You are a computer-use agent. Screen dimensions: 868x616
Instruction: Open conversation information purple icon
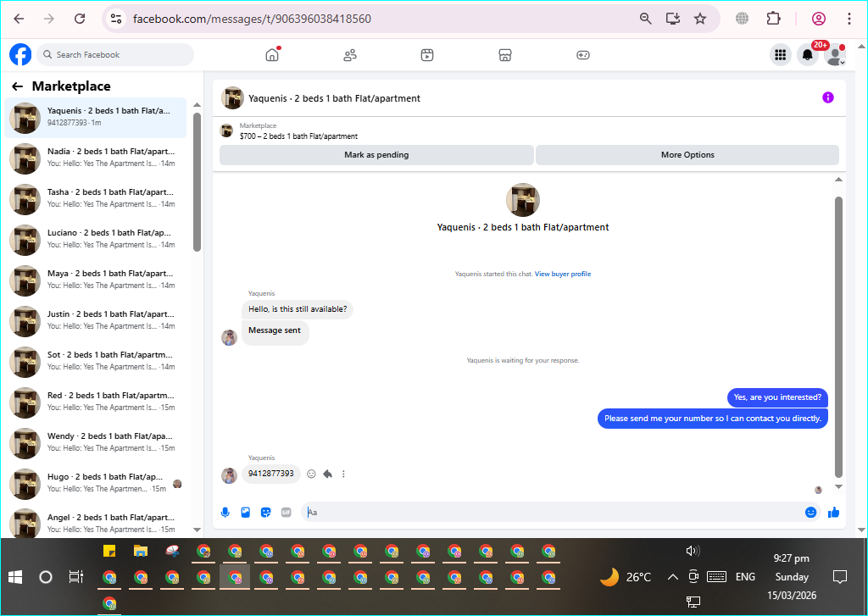point(827,97)
